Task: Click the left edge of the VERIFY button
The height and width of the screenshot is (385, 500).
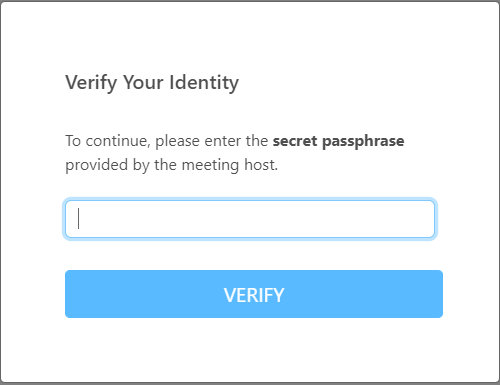Action: 68,294
